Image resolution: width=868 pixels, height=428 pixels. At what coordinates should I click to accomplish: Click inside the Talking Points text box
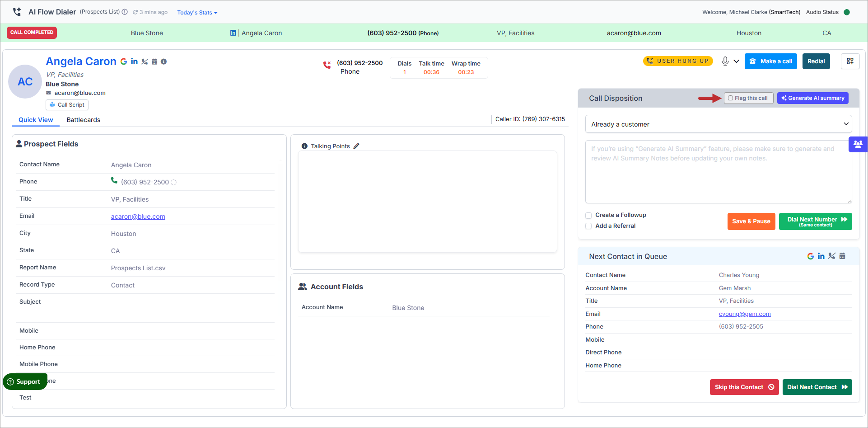click(x=427, y=202)
